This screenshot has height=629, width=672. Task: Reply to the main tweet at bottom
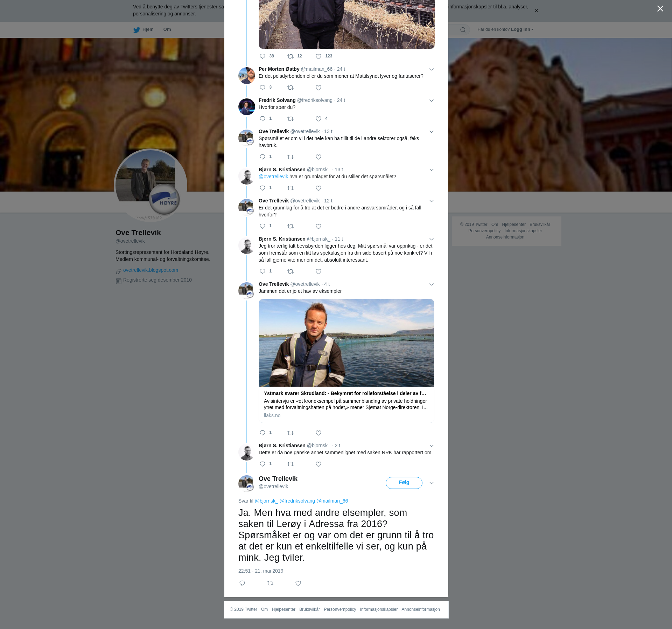tap(242, 583)
